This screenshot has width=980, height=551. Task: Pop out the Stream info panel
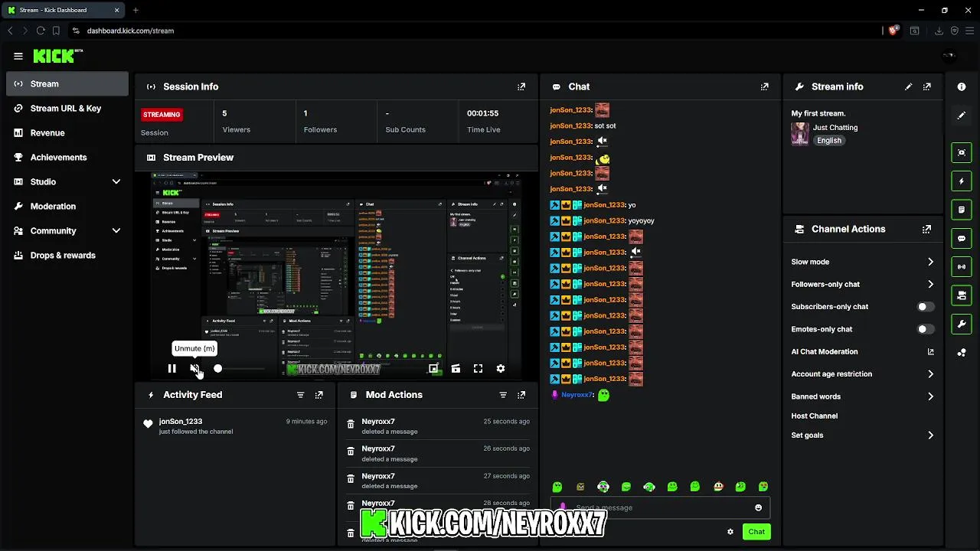coord(927,87)
